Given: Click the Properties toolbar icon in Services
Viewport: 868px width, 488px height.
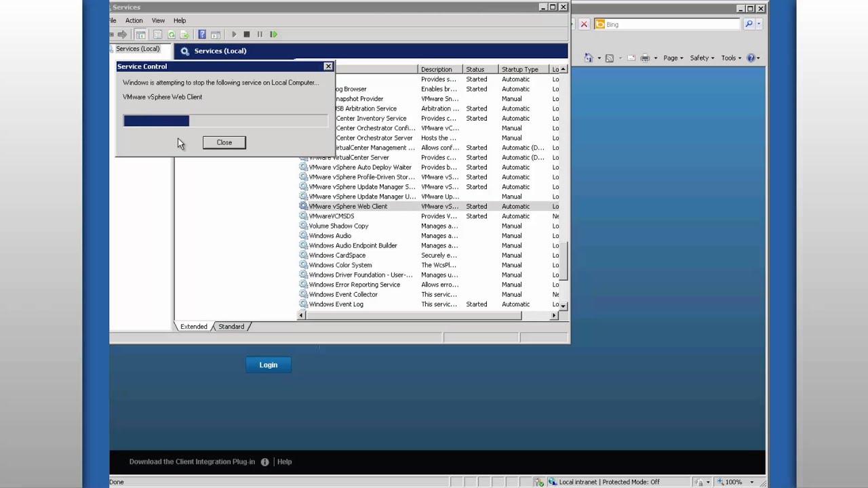Looking at the screenshot, I should [x=157, y=35].
